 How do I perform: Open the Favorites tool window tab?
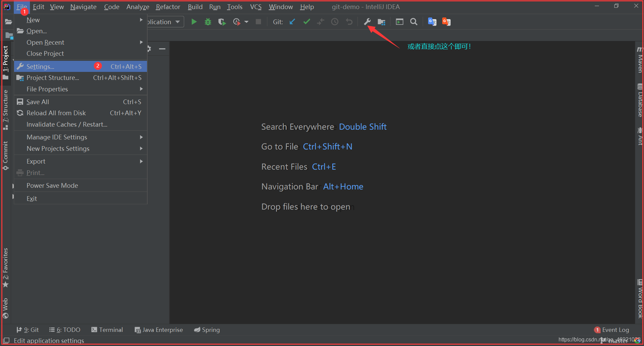pos(5,268)
